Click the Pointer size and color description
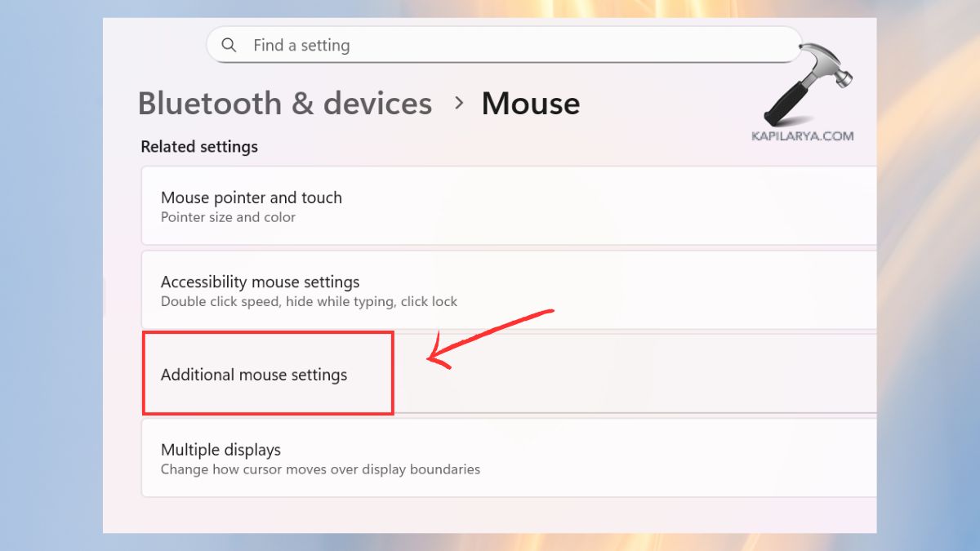This screenshot has width=980, height=551. pyautogui.click(x=227, y=217)
